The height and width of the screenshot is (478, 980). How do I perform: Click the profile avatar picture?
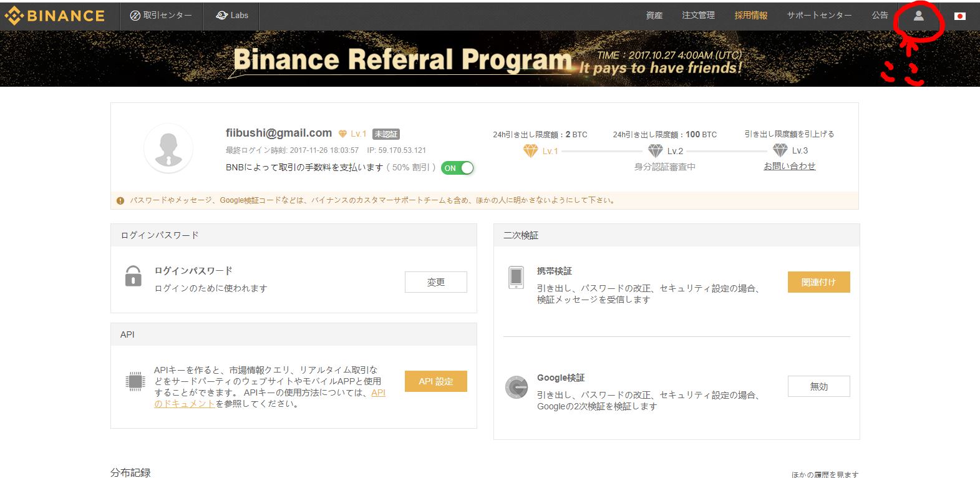coord(168,148)
